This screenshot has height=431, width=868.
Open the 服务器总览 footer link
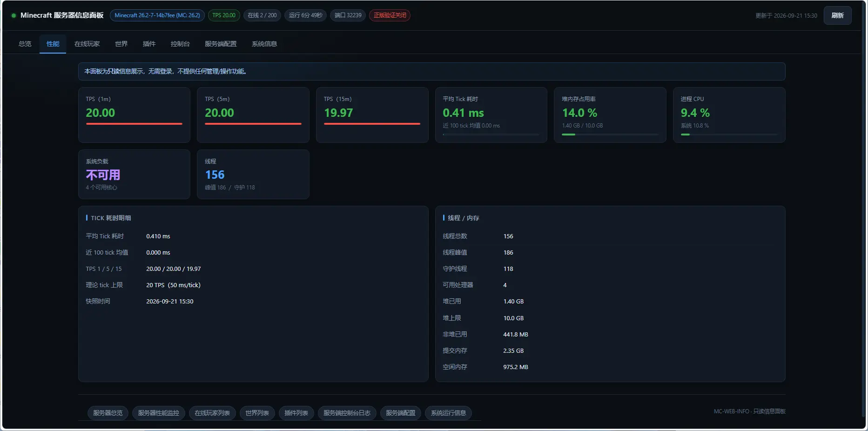pos(108,413)
